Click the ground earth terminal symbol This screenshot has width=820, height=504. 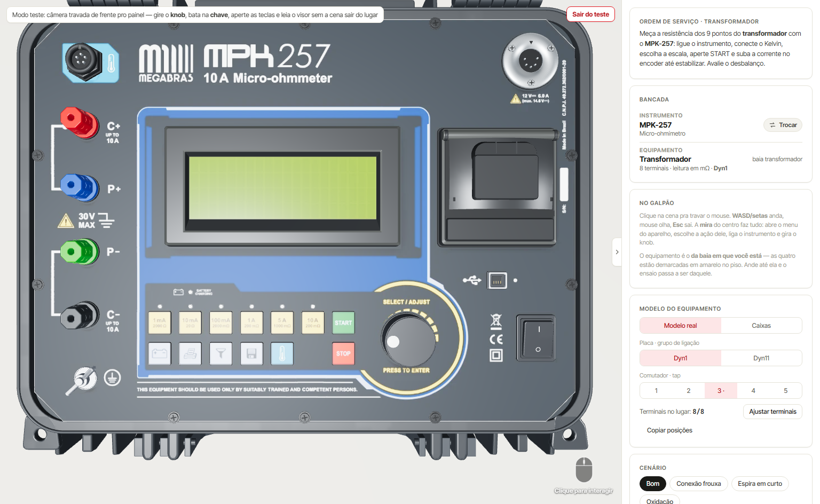(112, 377)
